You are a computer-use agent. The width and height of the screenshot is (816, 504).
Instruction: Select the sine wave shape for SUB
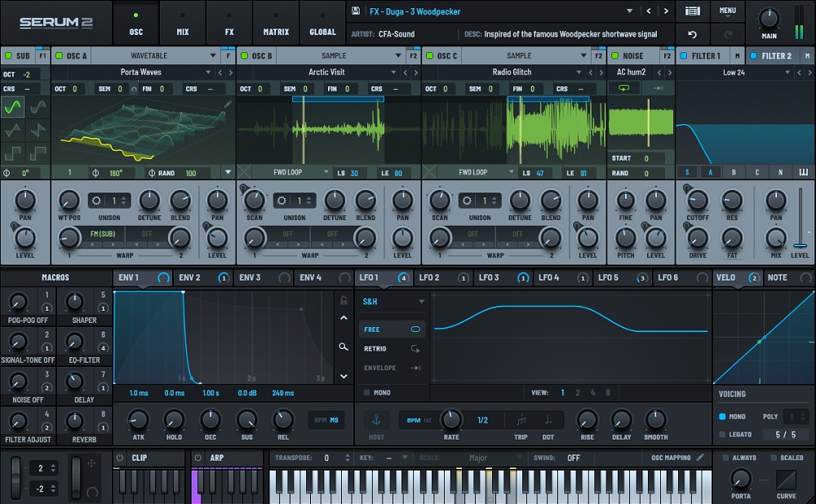[12, 107]
